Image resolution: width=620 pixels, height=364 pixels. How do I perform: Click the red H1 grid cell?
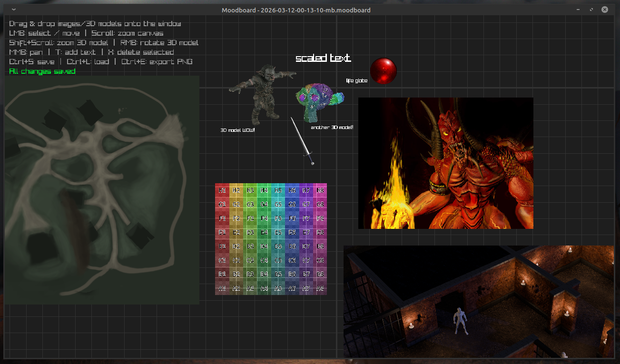coord(222,190)
